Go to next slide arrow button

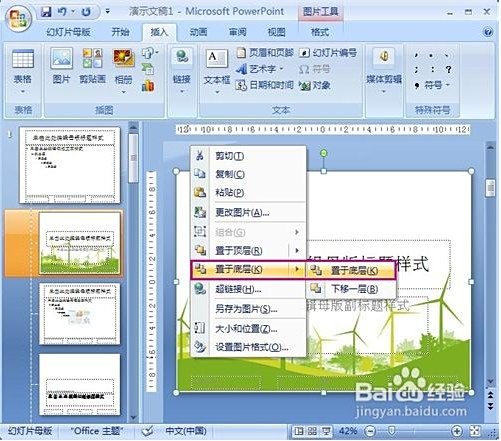coord(490,406)
